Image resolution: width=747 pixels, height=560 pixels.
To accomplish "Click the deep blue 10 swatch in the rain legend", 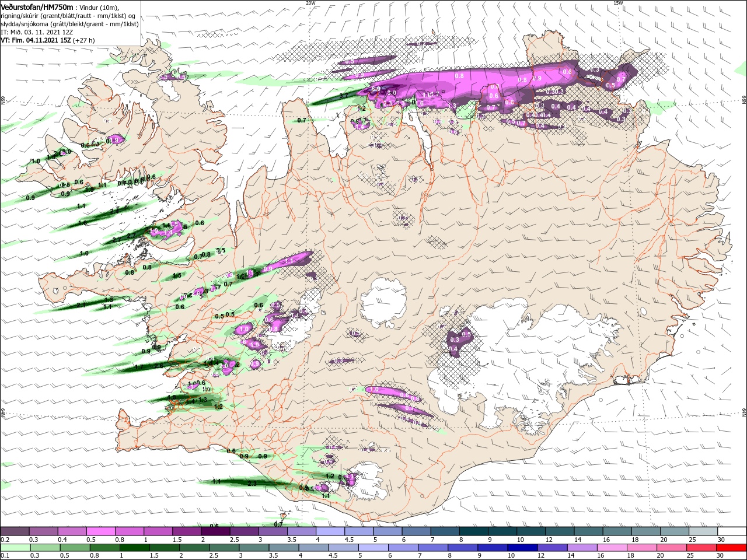I will click(x=523, y=548).
